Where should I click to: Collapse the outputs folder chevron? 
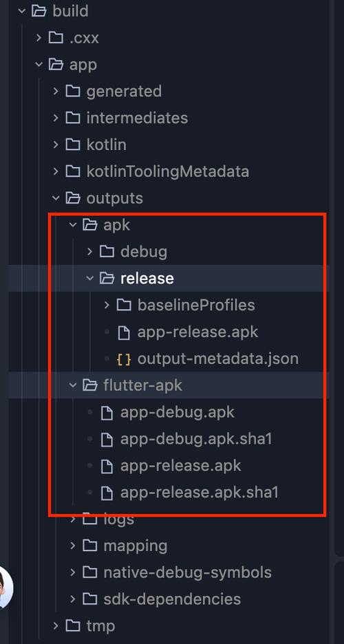pos(56,198)
